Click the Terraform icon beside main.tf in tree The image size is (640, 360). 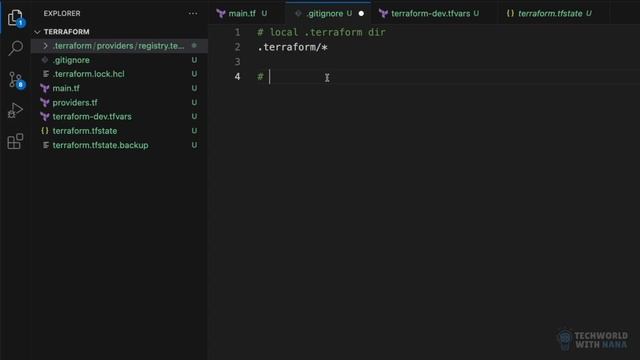(x=45, y=88)
